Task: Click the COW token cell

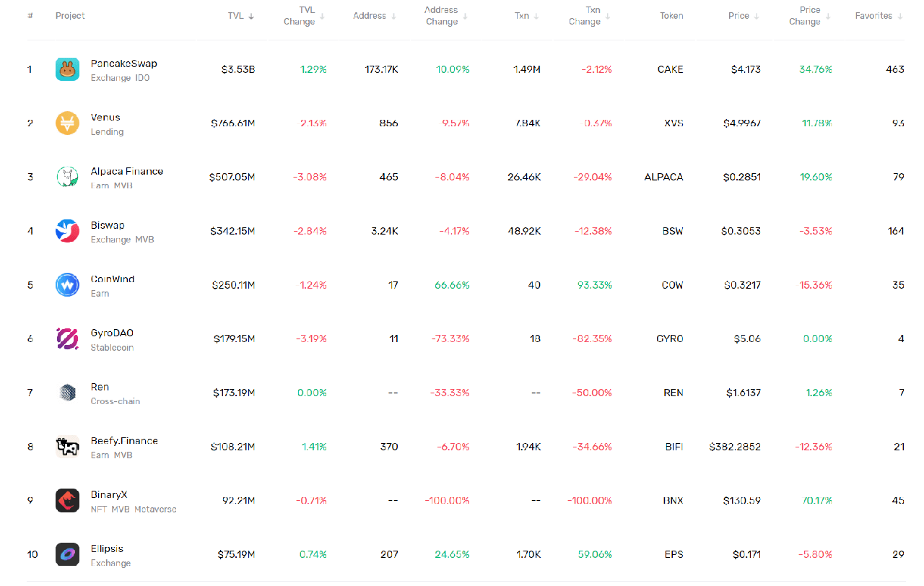Action: point(673,285)
